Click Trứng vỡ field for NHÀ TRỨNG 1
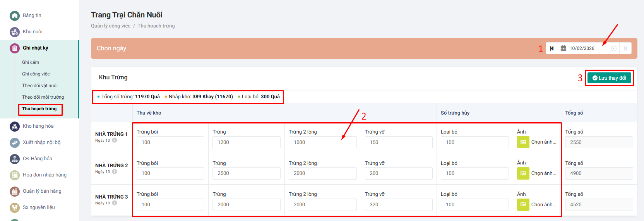 [398, 142]
